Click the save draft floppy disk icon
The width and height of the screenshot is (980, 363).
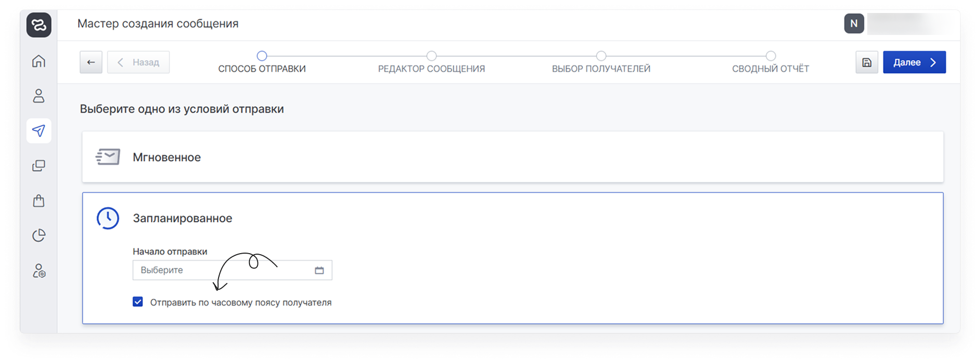(867, 62)
